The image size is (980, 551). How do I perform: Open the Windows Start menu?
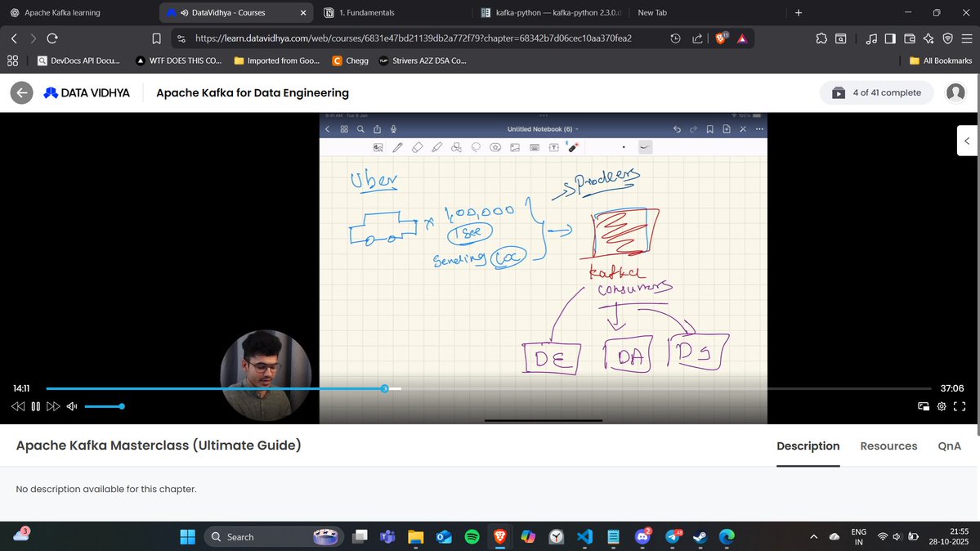[187, 536]
